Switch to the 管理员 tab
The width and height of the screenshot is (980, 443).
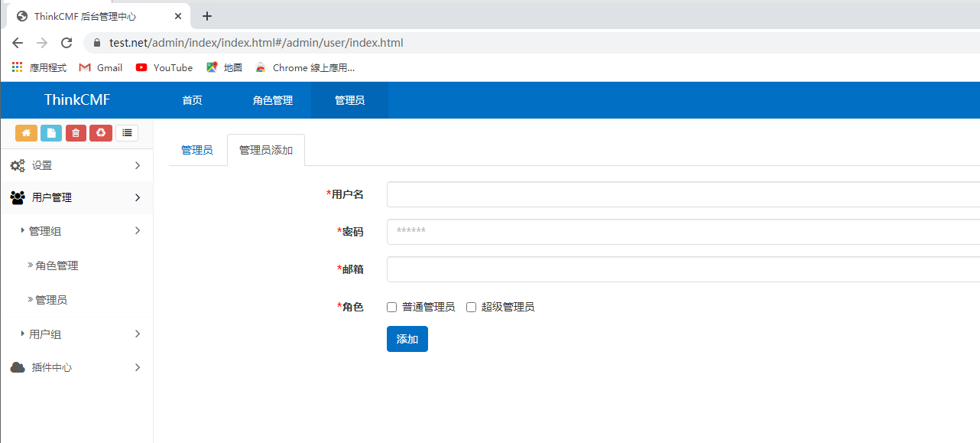(197, 149)
